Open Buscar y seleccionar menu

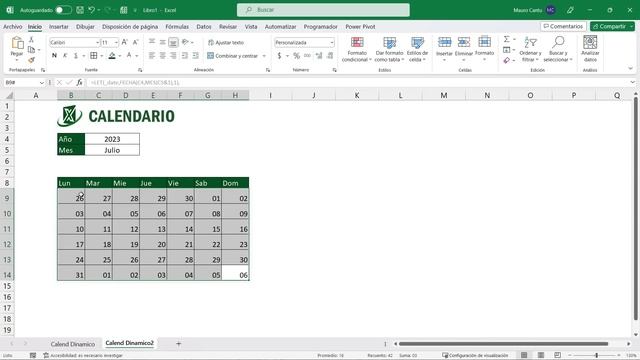point(558,49)
